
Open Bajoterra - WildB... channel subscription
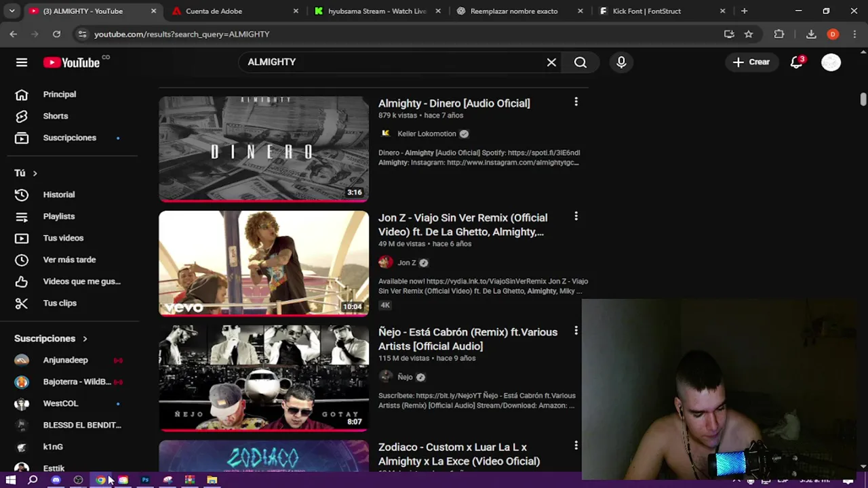click(x=77, y=382)
